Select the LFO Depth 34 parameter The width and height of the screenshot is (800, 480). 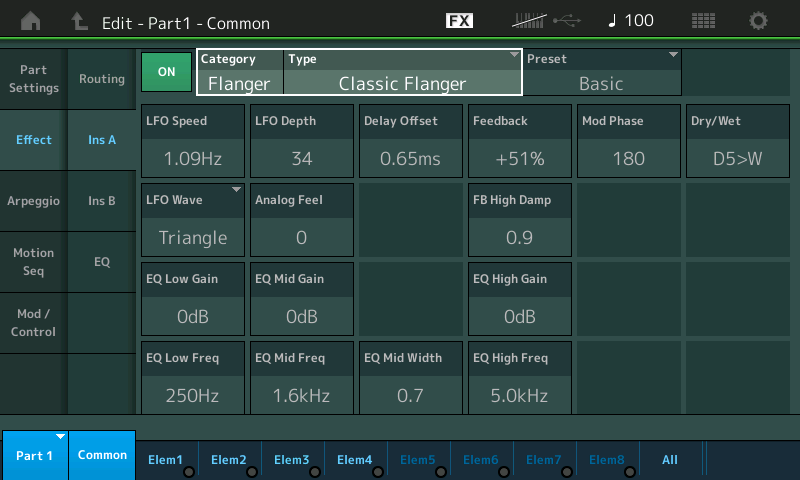[x=302, y=141]
